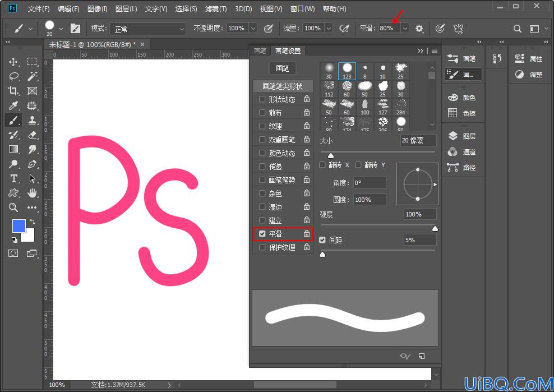Select the Brush tool in toolbox
The height and width of the screenshot is (392, 554).
tap(13, 120)
